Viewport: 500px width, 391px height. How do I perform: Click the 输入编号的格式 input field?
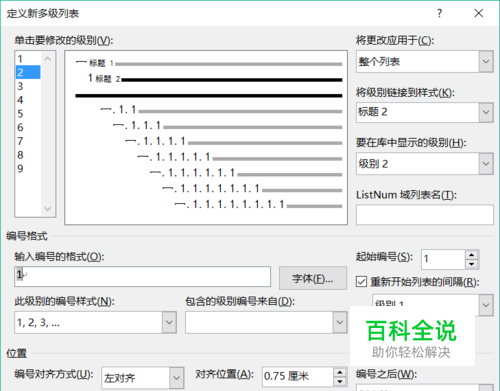pos(142,276)
